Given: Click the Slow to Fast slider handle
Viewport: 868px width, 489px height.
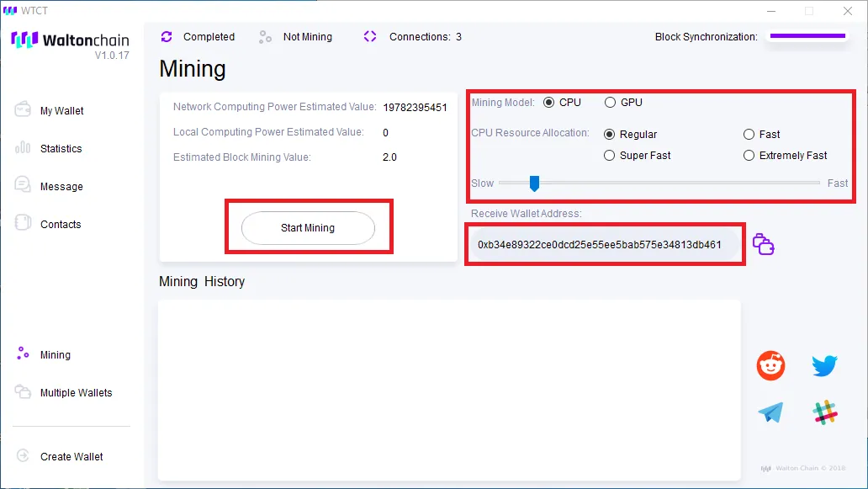Looking at the screenshot, I should (534, 183).
